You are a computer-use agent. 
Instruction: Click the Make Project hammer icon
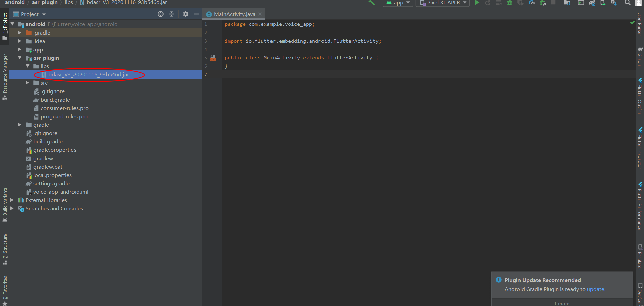coord(371,3)
